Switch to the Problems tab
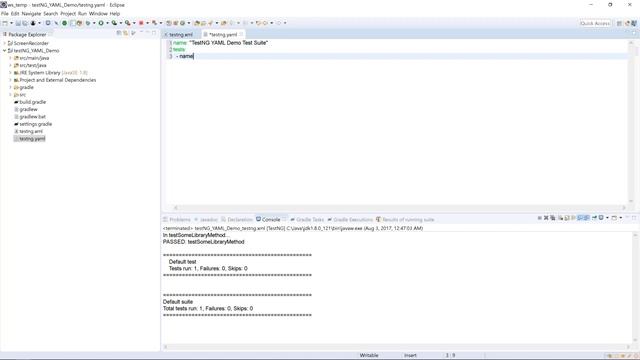Image resolution: width=640 pixels, height=360 pixels. 177,220
